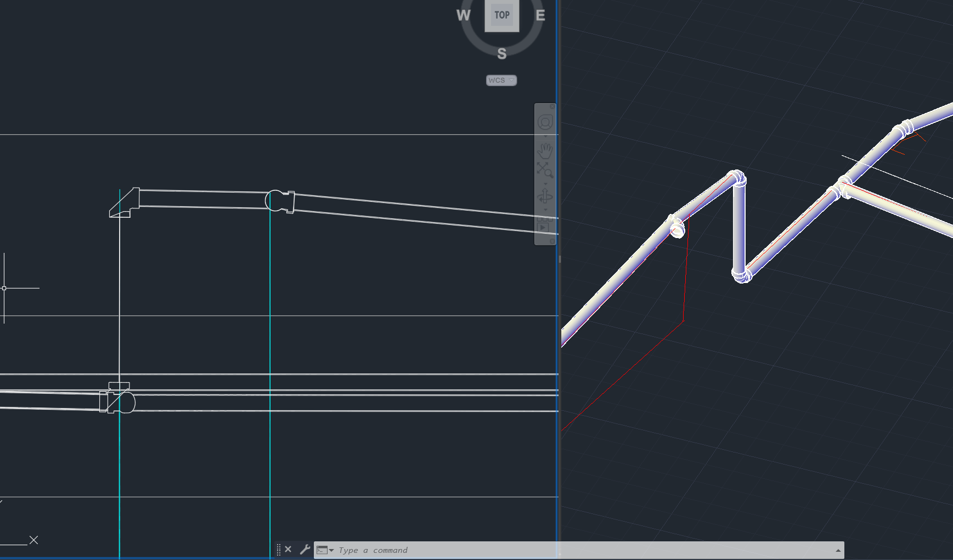Select E on the ViewCube compass
This screenshot has width=953, height=560.
tap(540, 16)
